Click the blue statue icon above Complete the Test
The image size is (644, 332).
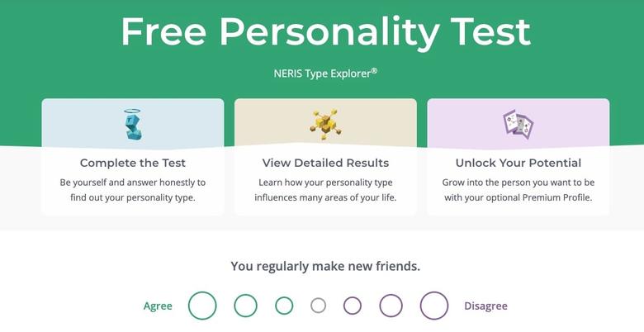tap(132, 124)
